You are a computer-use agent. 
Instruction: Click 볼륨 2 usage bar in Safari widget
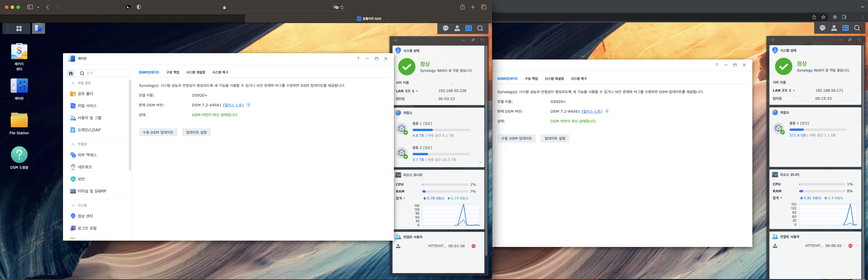click(x=441, y=154)
